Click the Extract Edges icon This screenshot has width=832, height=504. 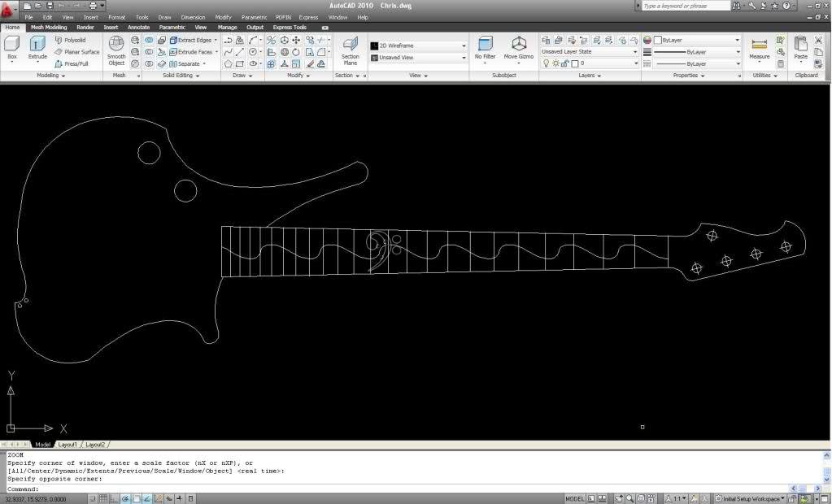[x=173, y=41]
